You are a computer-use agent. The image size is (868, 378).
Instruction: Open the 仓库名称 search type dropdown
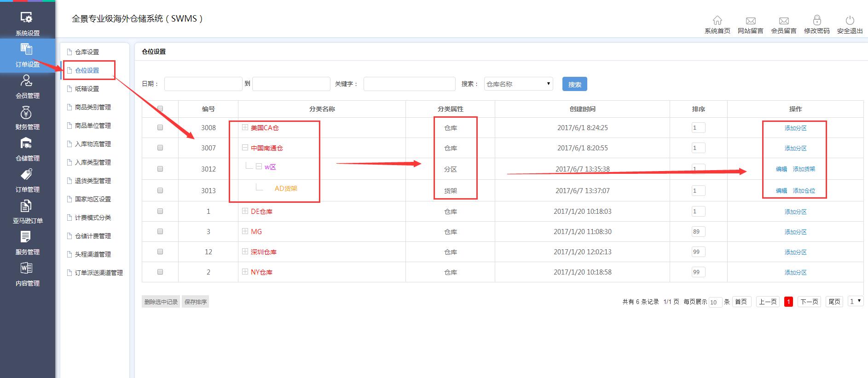coord(518,84)
